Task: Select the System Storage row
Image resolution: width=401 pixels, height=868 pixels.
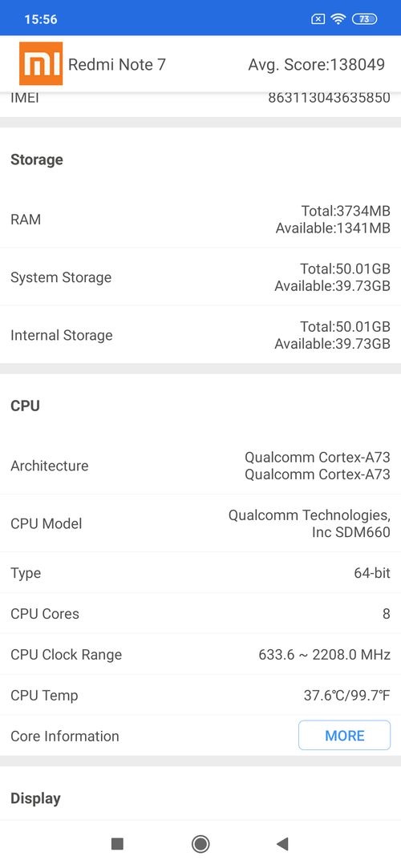Action: [x=200, y=277]
